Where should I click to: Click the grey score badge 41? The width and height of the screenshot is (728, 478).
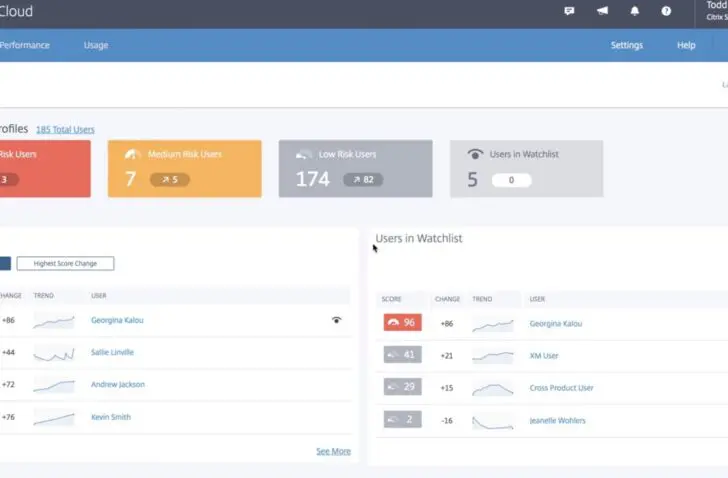(x=403, y=355)
